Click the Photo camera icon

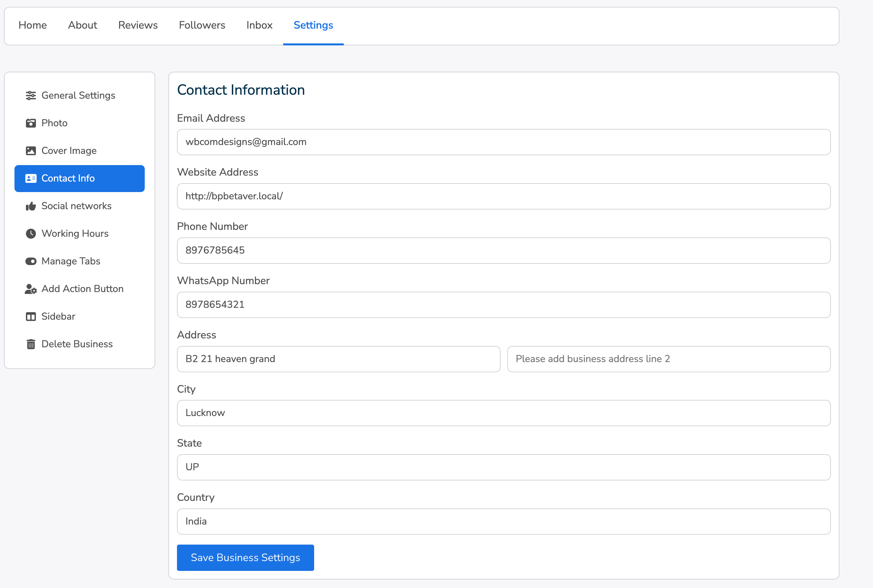[31, 123]
